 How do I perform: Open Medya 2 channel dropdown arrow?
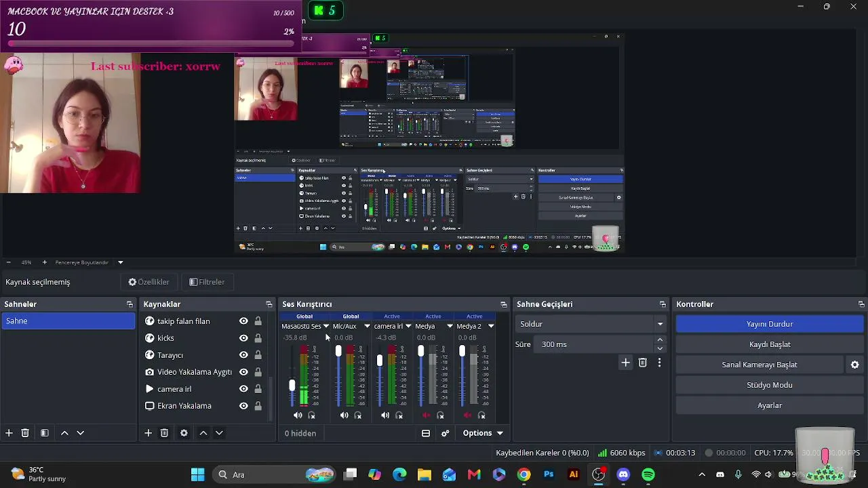point(491,326)
